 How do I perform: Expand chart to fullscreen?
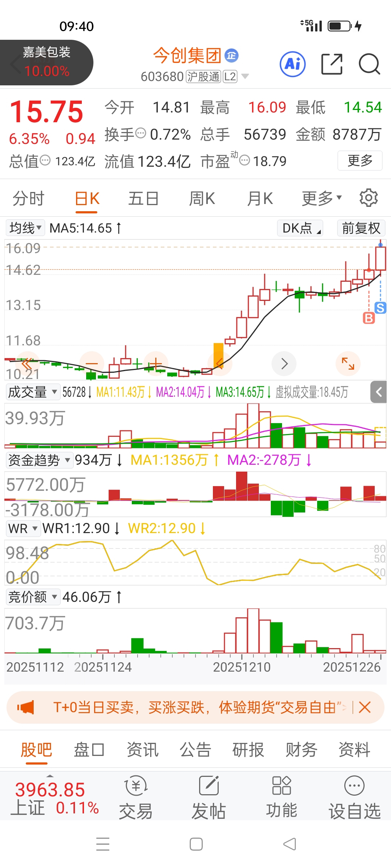click(x=348, y=363)
